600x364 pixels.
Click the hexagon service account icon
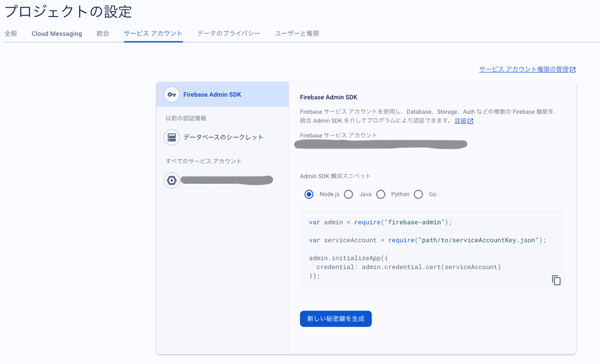(x=171, y=180)
